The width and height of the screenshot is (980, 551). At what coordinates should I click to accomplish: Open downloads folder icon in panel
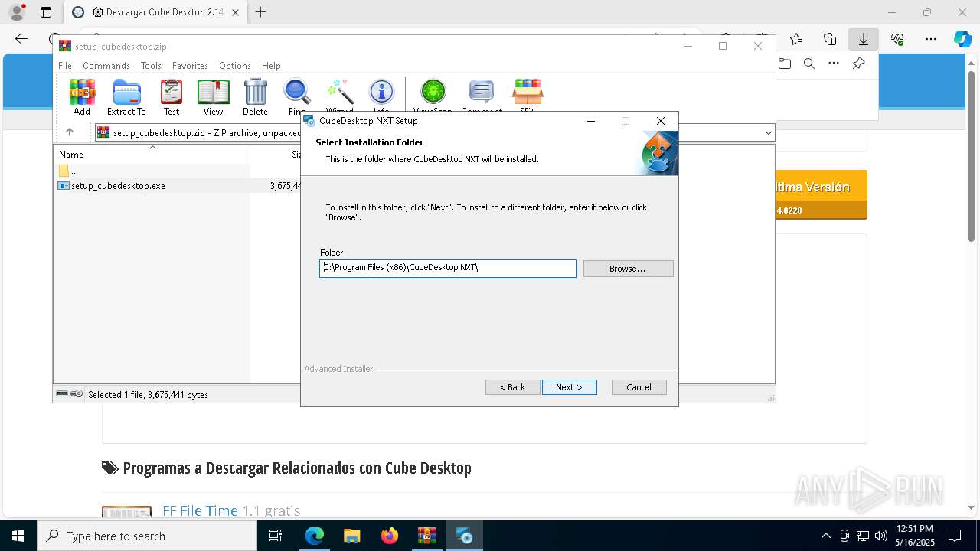click(785, 64)
